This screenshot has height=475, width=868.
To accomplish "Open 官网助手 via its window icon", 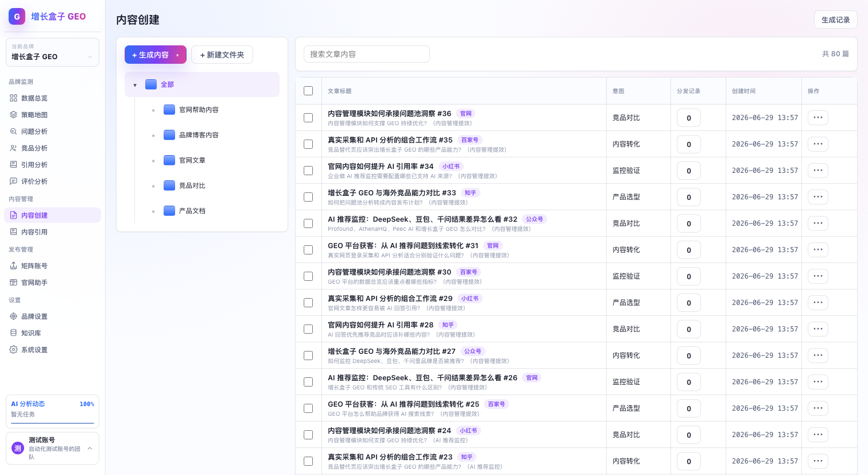I will [13, 283].
